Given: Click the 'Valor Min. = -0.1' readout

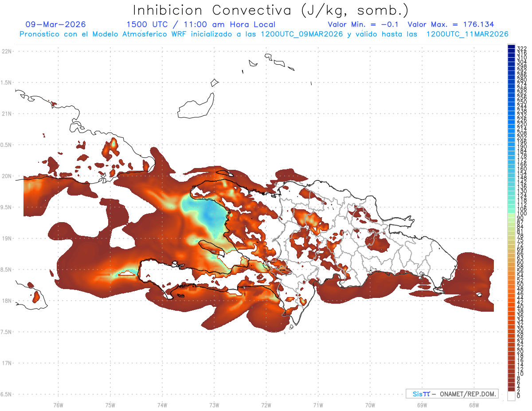Looking at the screenshot, I should [364, 24].
